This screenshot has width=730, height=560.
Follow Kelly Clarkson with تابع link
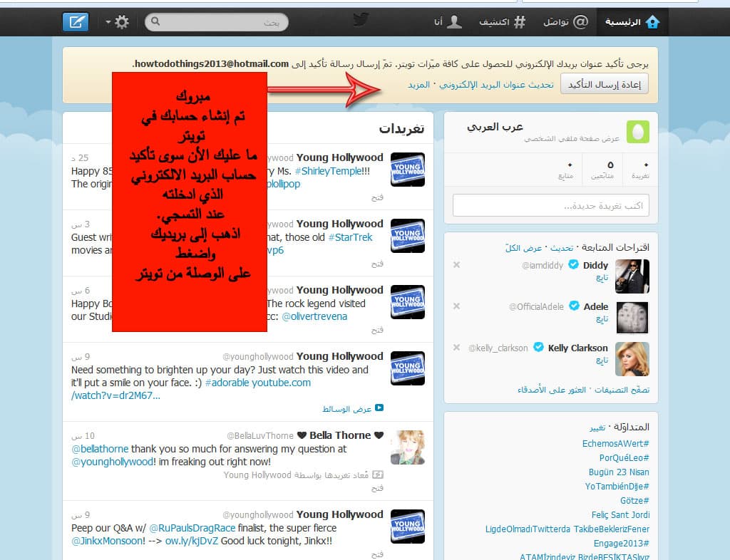[602, 361]
